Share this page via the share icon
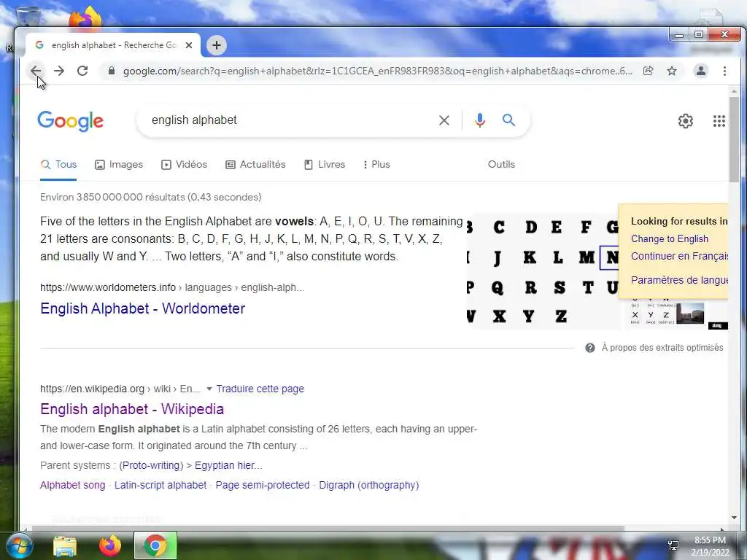 pos(648,71)
